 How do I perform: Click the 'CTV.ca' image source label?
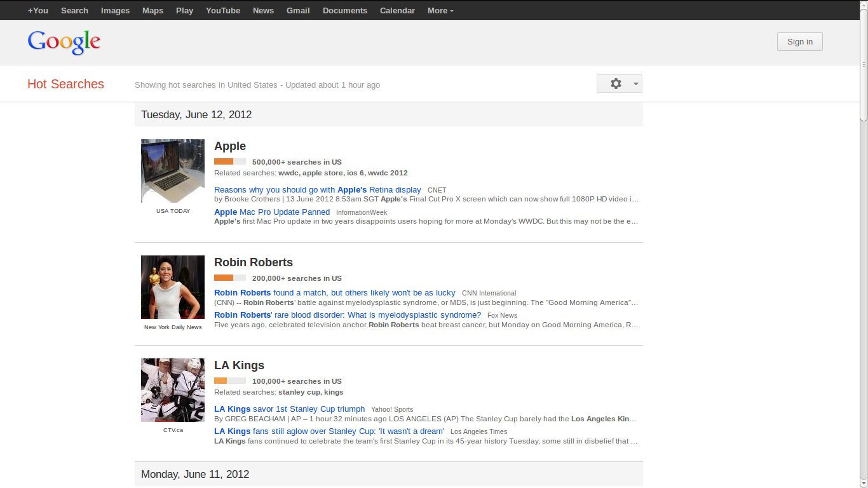(173, 430)
